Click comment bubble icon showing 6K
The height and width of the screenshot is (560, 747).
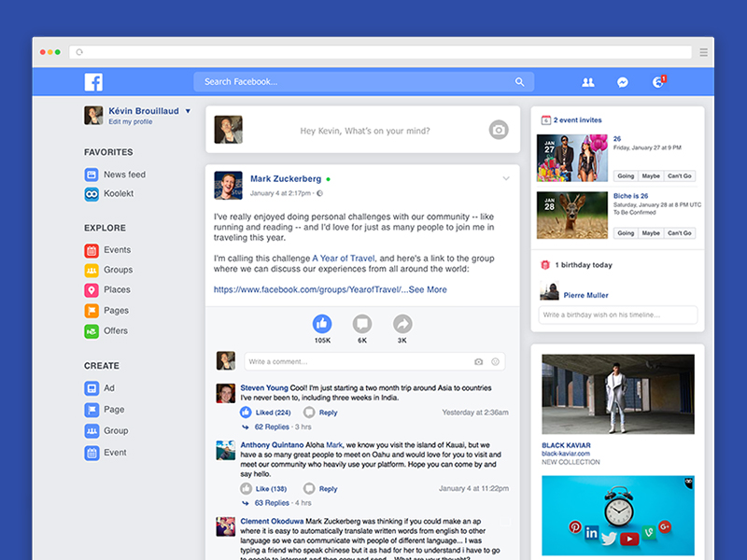(x=362, y=324)
